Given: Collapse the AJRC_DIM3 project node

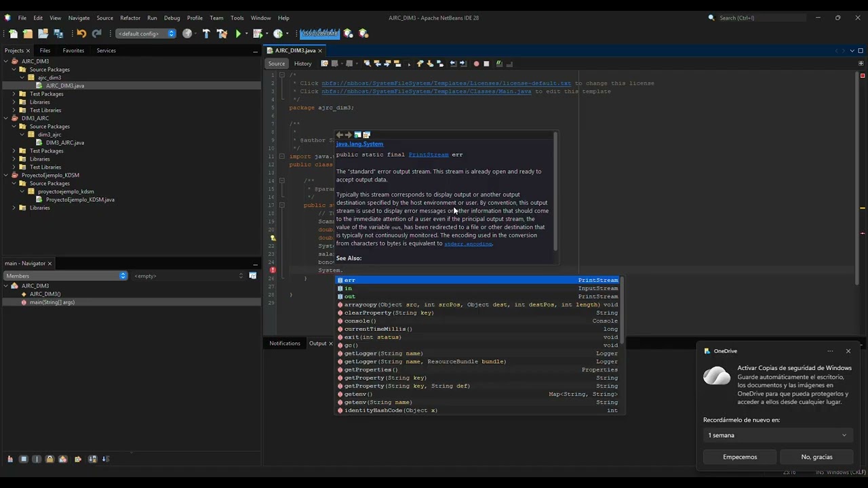Looking at the screenshot, I should [6, 61].
